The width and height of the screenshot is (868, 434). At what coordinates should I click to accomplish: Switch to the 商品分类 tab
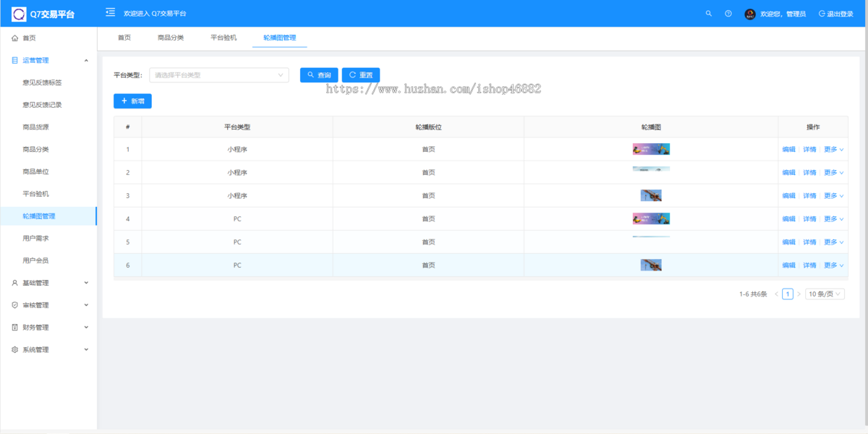[171, 38]
